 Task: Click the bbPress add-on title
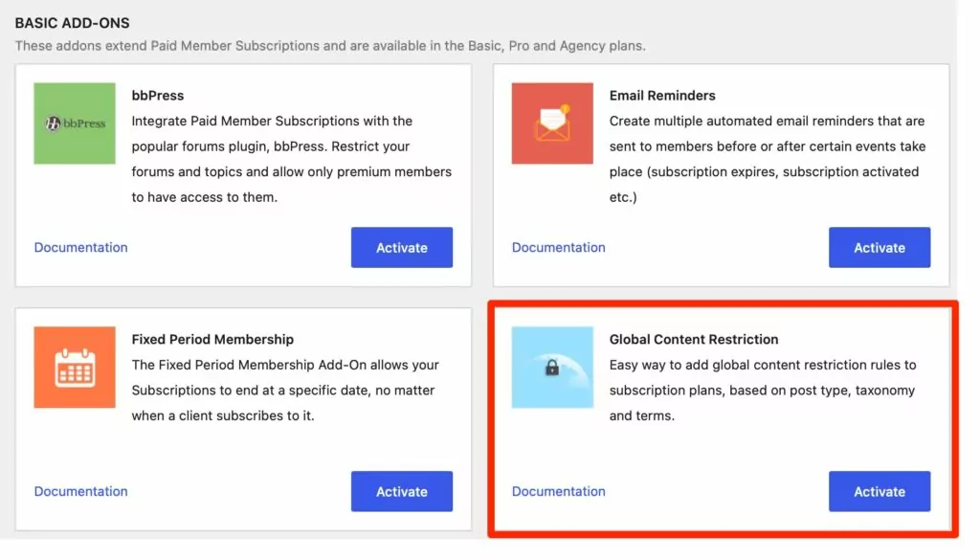(158, 95)
